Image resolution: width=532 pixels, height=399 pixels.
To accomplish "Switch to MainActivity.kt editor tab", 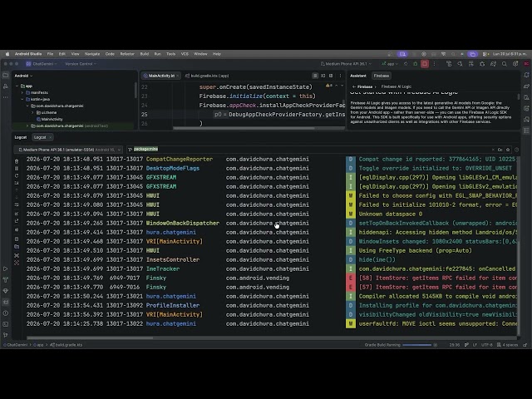I will tap(160, 76).
